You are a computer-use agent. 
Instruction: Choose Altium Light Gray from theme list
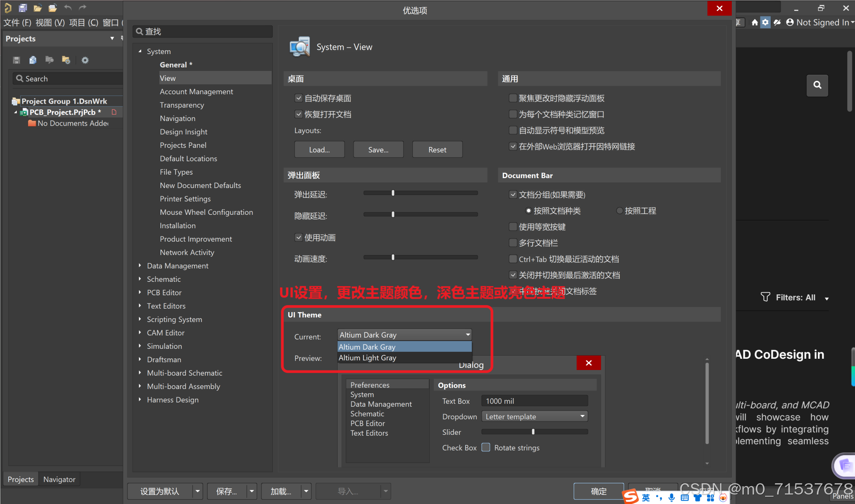[367, 358]
